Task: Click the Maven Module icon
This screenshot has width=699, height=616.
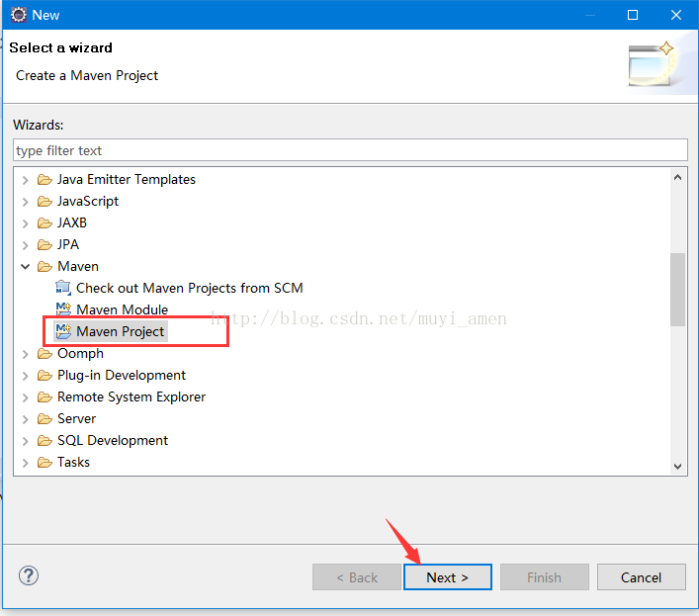Action: tap(64, 309)
